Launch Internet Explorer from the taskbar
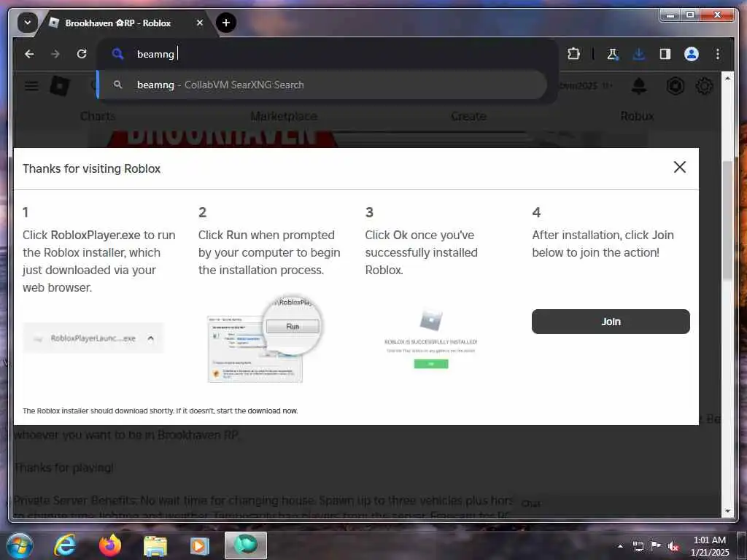Viewport: 747px width, 560px height. pos(65,545)
